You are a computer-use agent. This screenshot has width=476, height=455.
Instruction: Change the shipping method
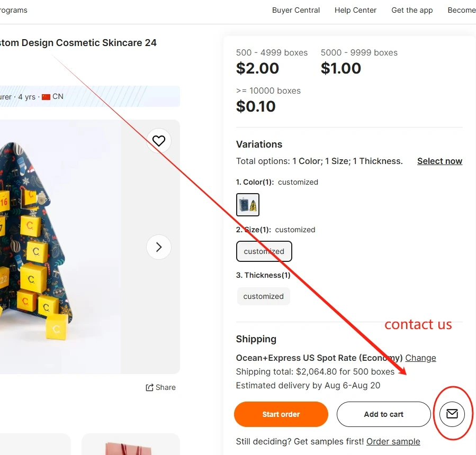click(x=420, y=358)
